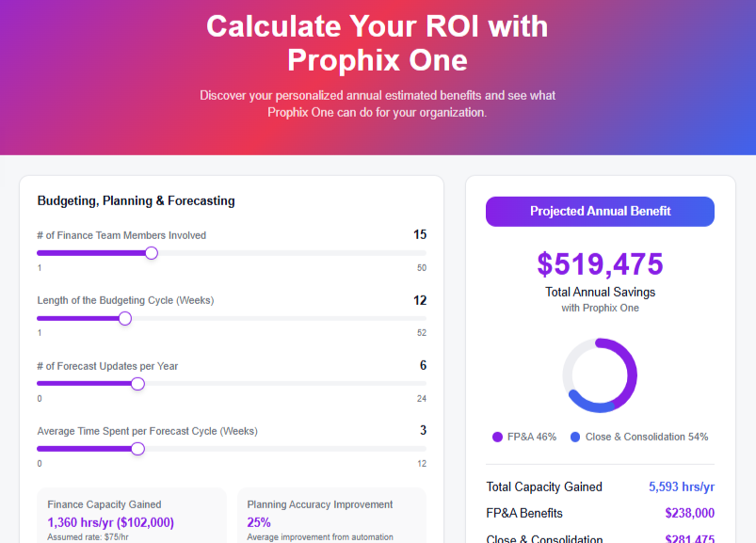756x543 pixels.
Task: Click the Projected Annual Benefit button
Action: [x=600, y=211]
